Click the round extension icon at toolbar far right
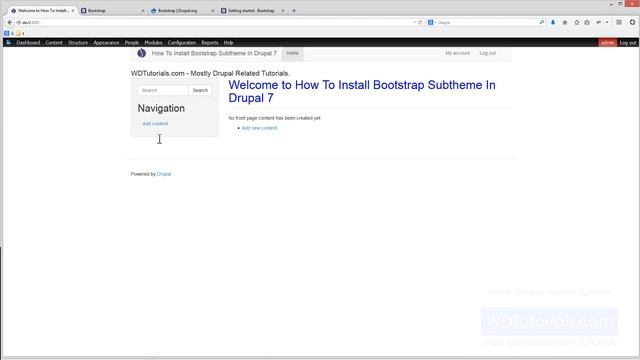 (x=632, y=22)
